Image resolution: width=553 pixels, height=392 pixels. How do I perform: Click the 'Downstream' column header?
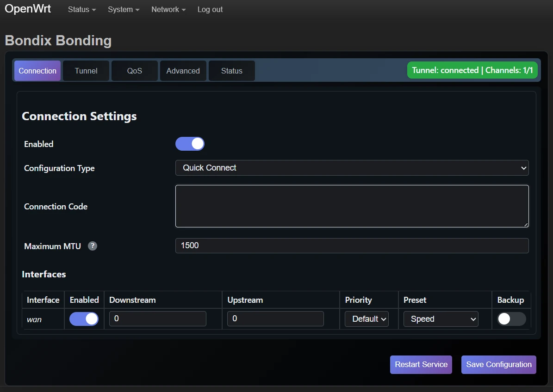[x=132, y=300]
